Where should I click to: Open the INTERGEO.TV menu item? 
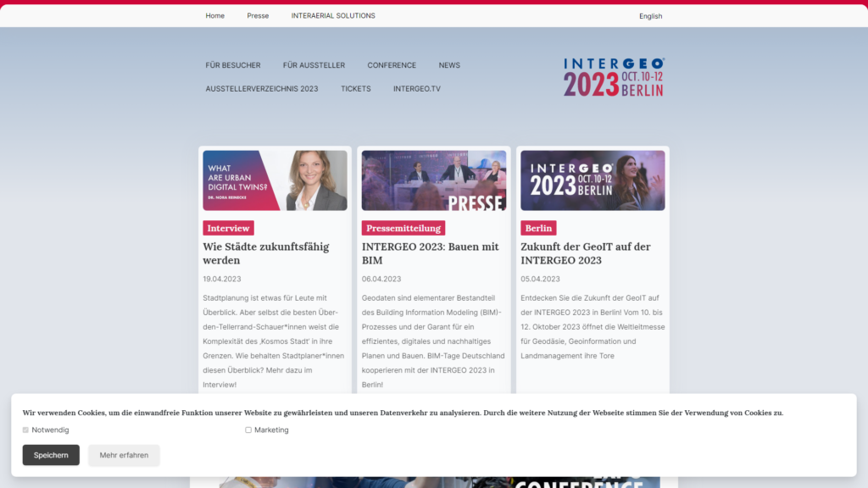pos(417,88)
